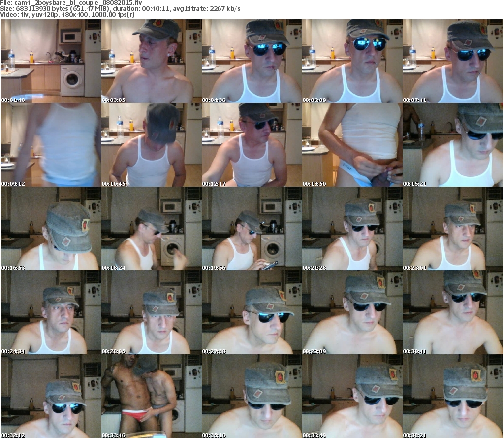Choose the frame labeled 00:29:09

tap(352, 312)
